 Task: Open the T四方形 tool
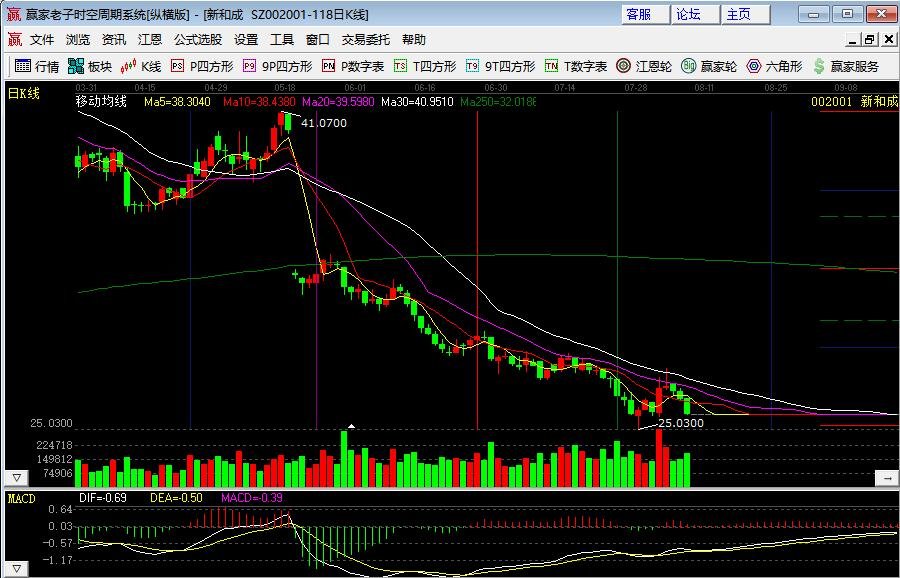pyautogui.click(x=425, y=67)
